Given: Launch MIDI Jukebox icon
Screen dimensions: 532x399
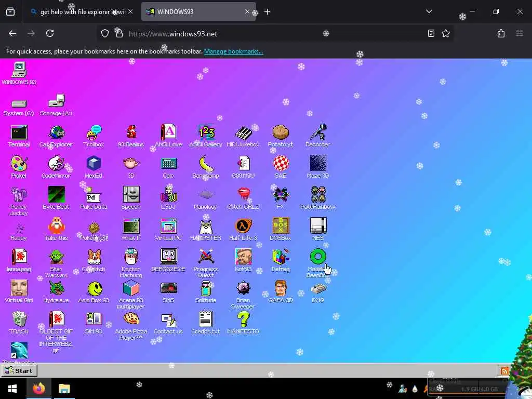Looking at the screenshot, I should 243,136.
